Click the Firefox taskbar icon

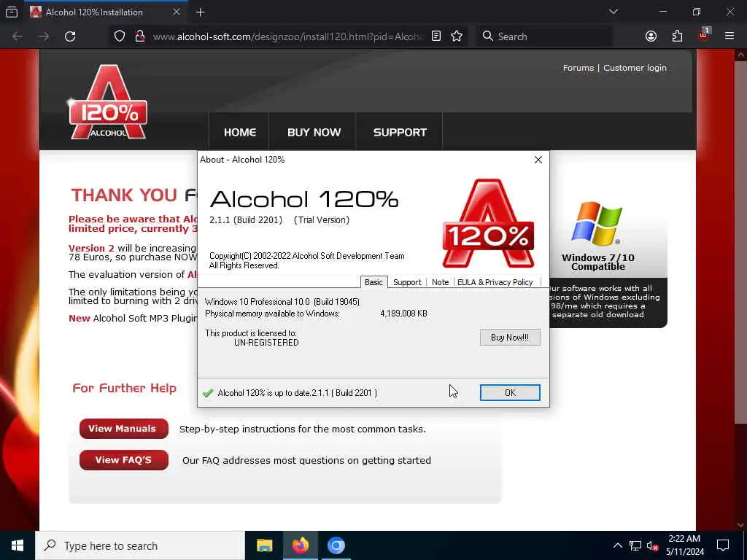tap(300, 545)
